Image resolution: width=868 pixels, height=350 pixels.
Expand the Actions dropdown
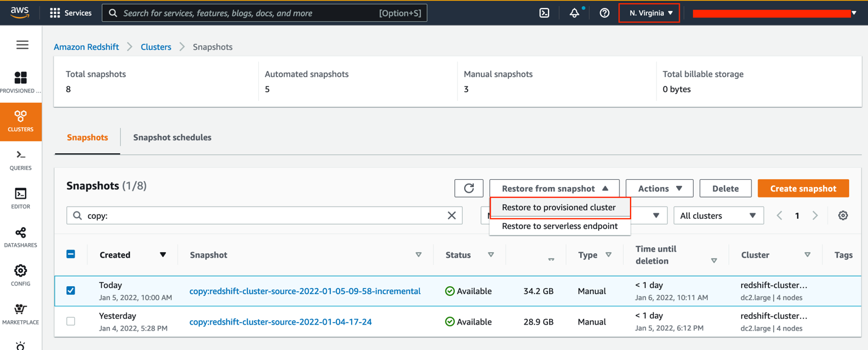point(659,188)
